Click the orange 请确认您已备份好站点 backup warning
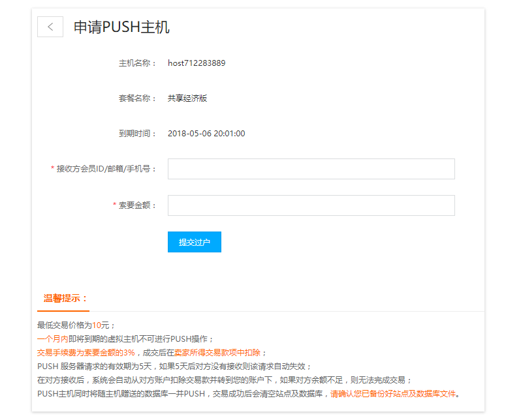 [x=392, y=393]
